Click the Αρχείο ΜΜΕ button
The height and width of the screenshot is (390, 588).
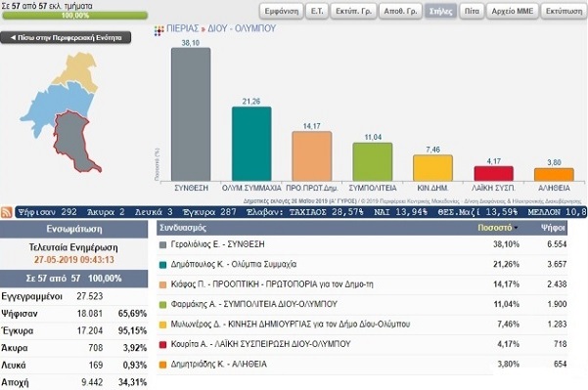click(513, 11)
